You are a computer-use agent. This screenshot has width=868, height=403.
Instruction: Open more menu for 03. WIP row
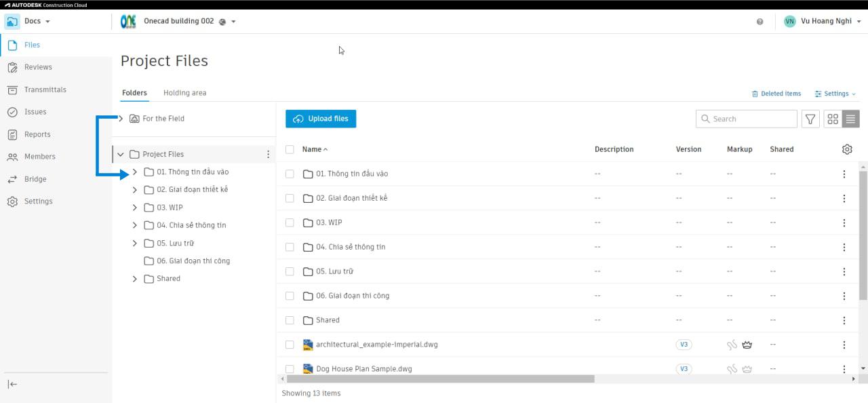(844, 223)
